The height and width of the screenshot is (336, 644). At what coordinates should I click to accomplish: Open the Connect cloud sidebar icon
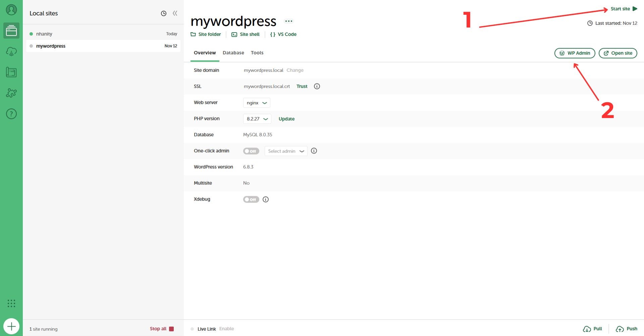(11, 51)
